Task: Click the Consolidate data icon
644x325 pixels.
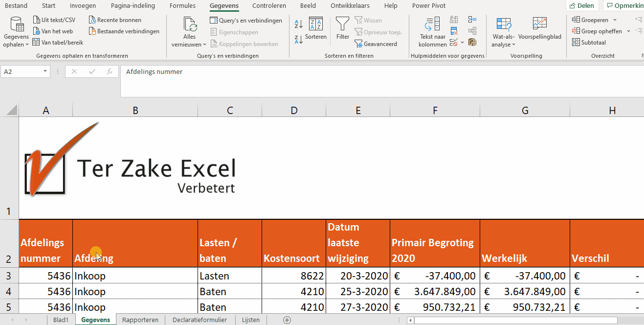Action: (472, 20)
